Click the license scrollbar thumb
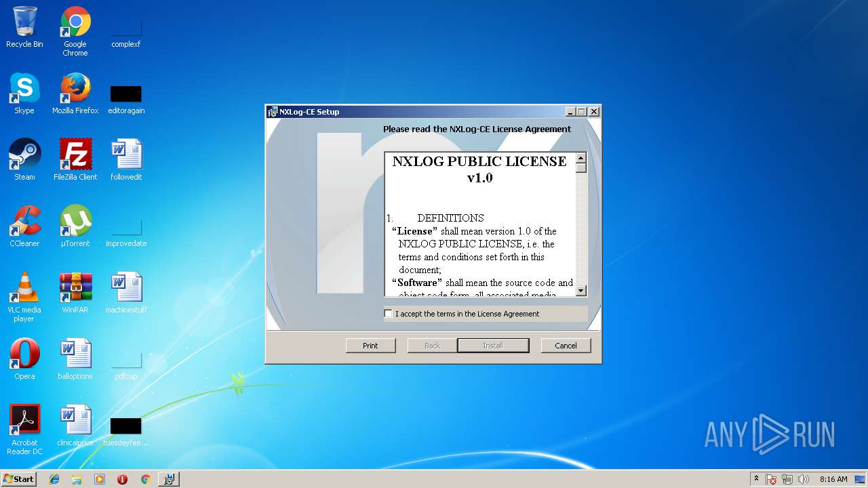Viewport: 868px width, 488px height. [x=581, y=168]
